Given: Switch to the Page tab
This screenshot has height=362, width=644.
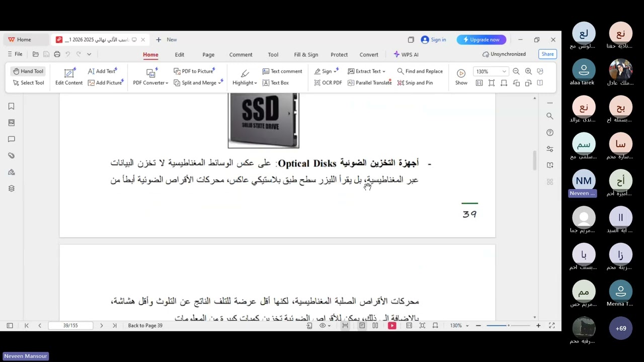Looking at the screenshot, I should 208,54.
